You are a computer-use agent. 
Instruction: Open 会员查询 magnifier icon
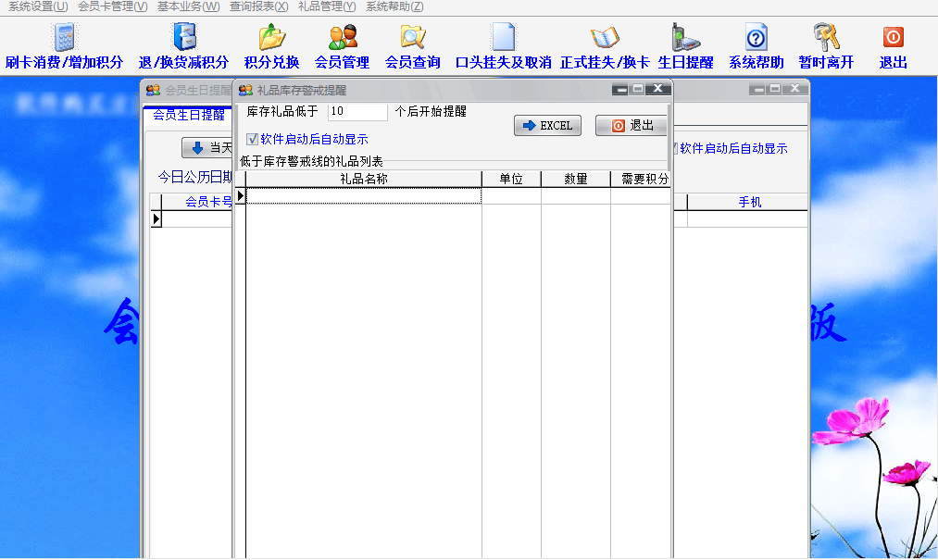[412, 38]
